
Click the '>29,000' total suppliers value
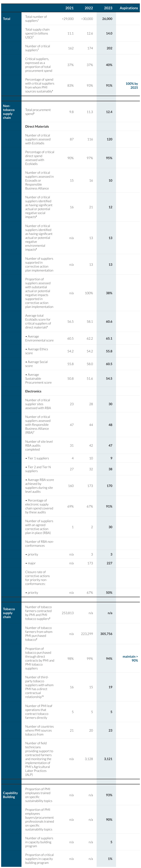tap(68, 19)
